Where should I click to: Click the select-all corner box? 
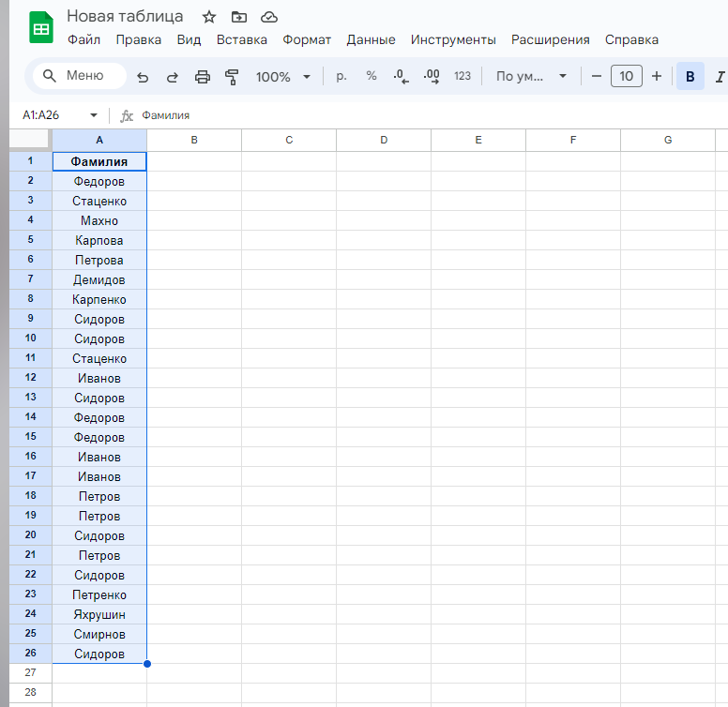(x=31, y=140)
